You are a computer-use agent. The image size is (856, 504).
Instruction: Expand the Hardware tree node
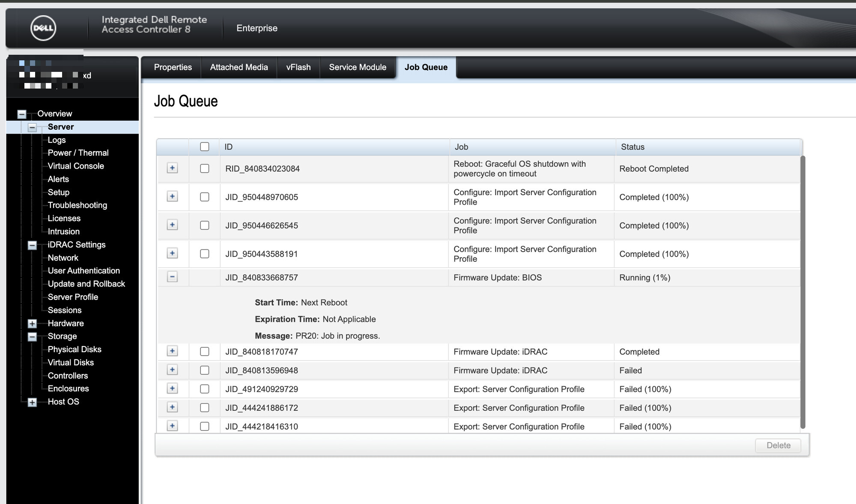(32, 324)
